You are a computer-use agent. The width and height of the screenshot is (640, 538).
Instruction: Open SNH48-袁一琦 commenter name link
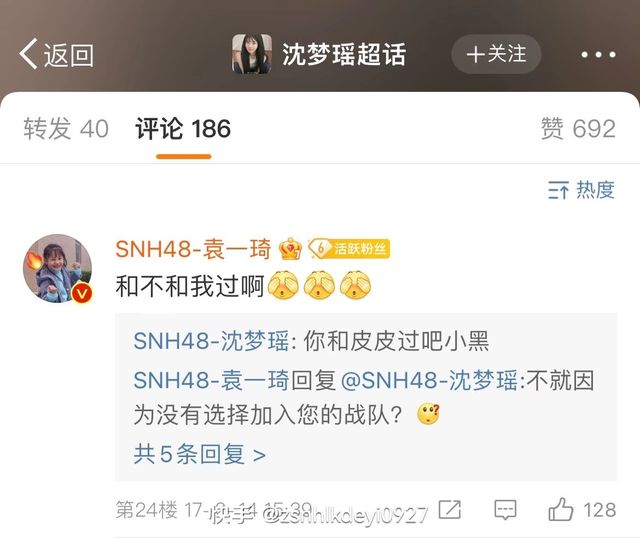pyautogui.click(x=193, y=249)
